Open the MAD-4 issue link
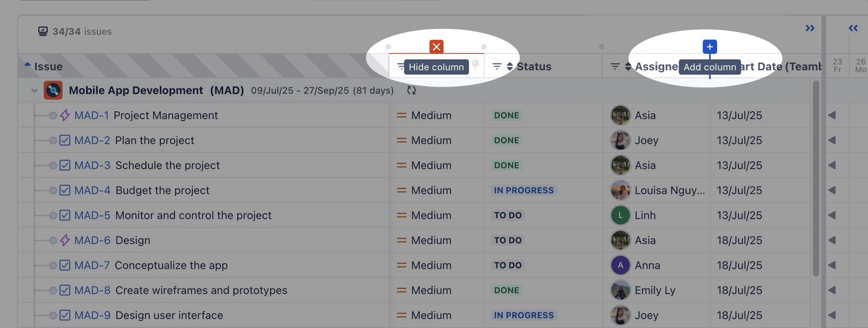The width and height of the screenshot is (868, 328). pos(92,190)
